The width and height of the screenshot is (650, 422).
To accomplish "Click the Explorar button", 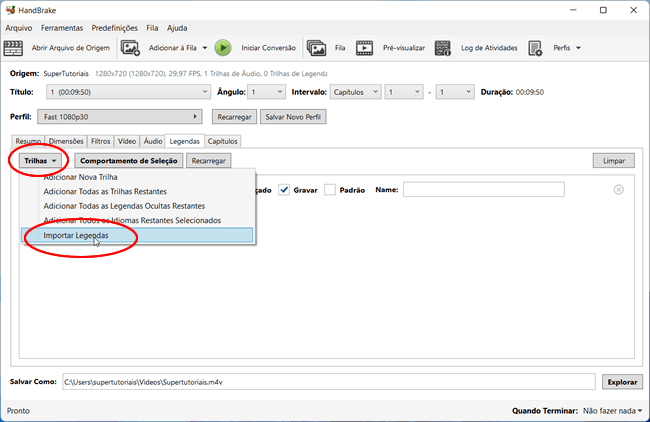I will (x=622, y=382).
